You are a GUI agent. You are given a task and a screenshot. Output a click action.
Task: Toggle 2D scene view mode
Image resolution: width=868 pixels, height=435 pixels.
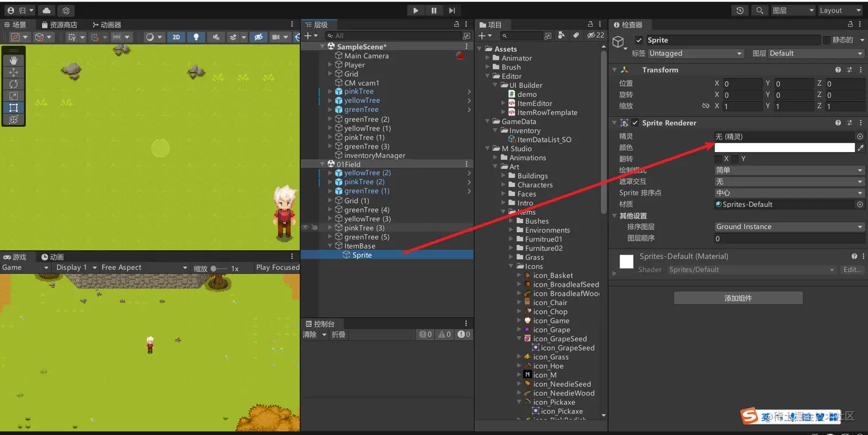pyautogui.click(x=176, y=37)
